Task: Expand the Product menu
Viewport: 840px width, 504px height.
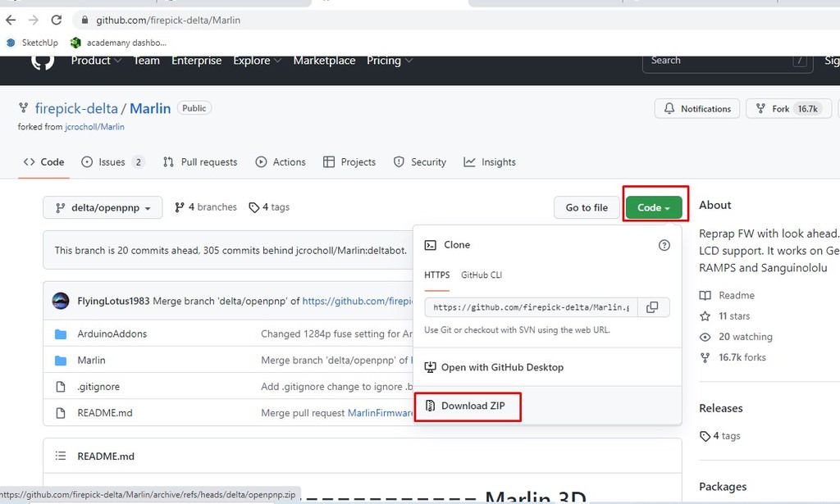Action: click(96, 61)
